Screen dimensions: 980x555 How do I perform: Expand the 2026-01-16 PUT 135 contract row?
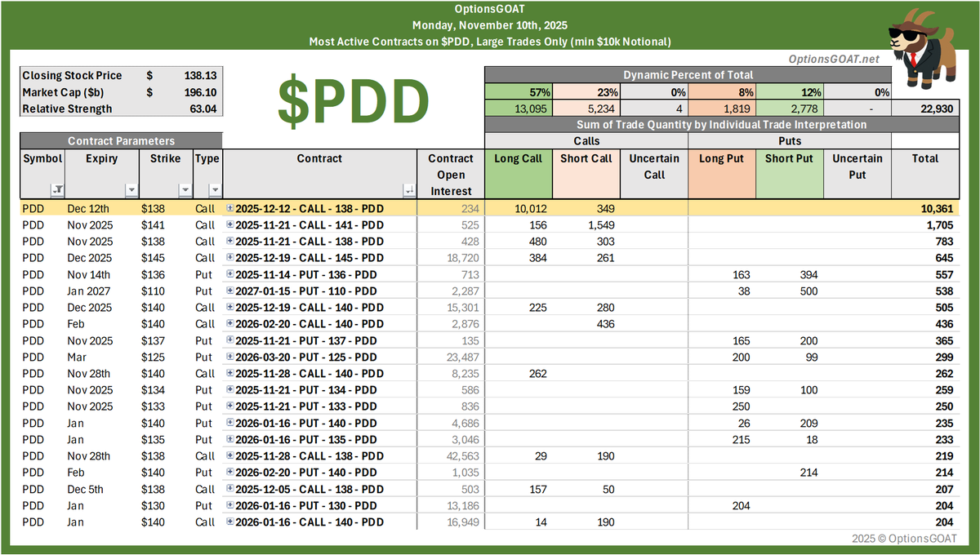pyautogui.click(x=230, y=440)
